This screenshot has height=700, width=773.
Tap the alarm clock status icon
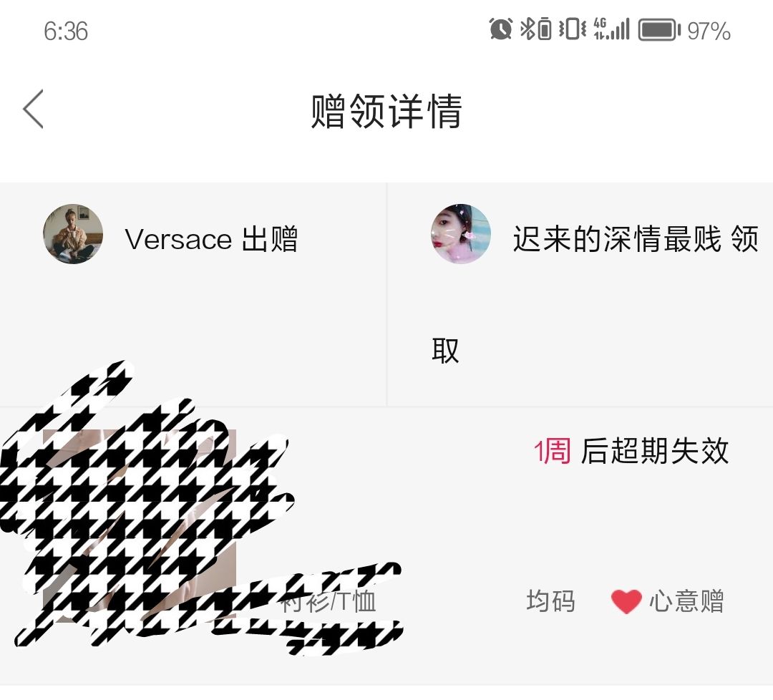pos(500,29)
